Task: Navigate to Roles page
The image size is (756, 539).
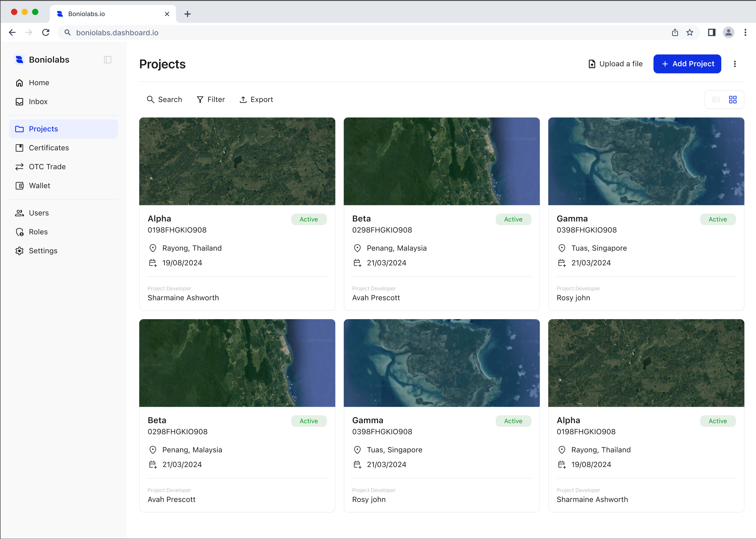Action: [38, 232]
